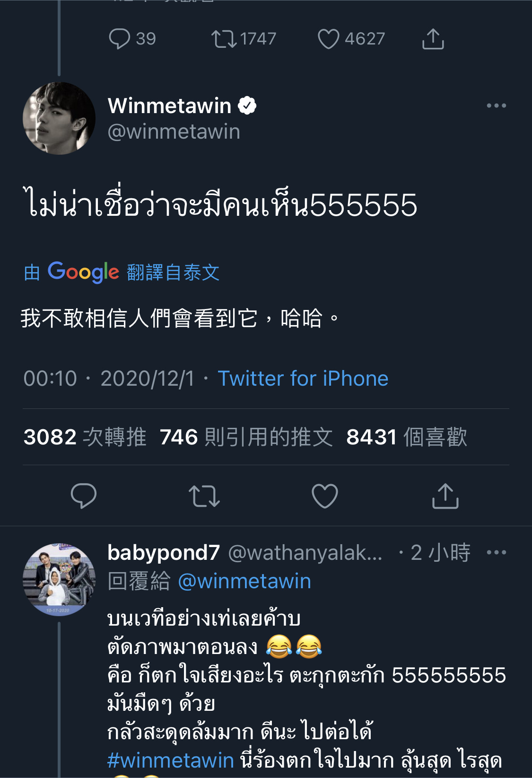532x778 pixels.
Task: Open more options for Winmetawin's tweet
Action: pos(497,106)
